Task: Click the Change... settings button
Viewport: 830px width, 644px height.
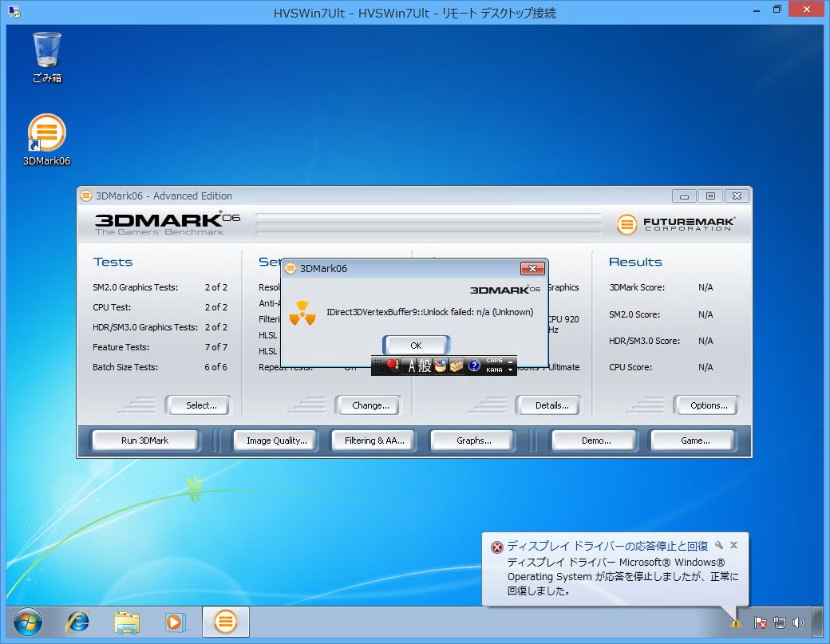Action: tap(368, 405)
